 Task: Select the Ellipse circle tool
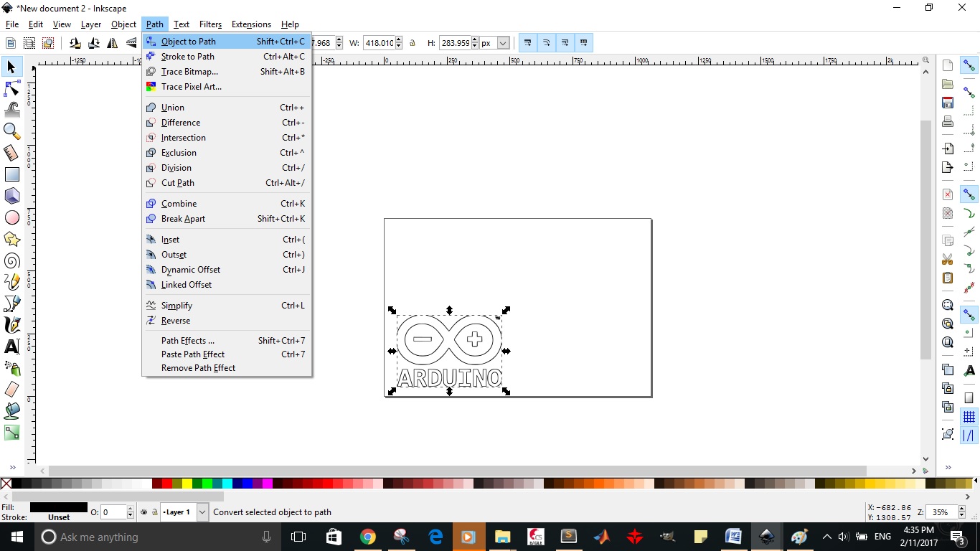(x=11, y=217)
